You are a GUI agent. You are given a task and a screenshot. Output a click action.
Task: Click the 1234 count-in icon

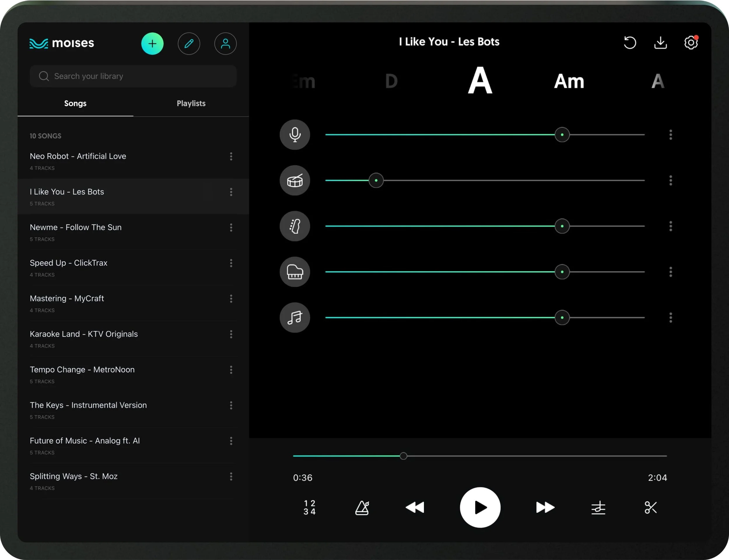[x=309, y=507]
